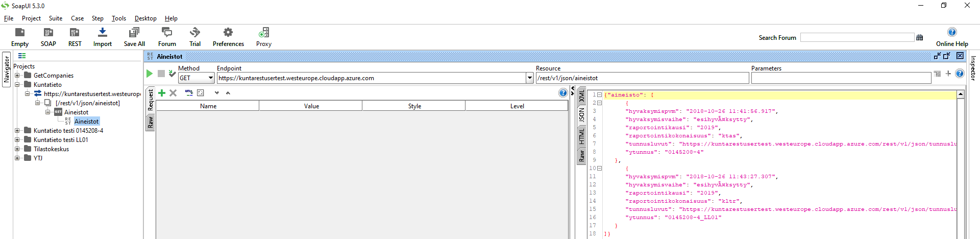Click the response scrollbar up arrow

point(960,94)
